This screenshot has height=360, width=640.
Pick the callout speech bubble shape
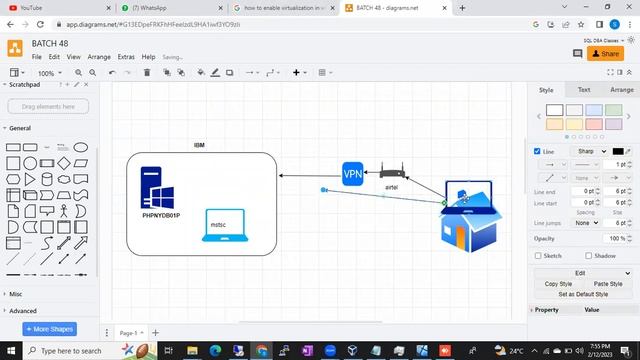[47, 211]
